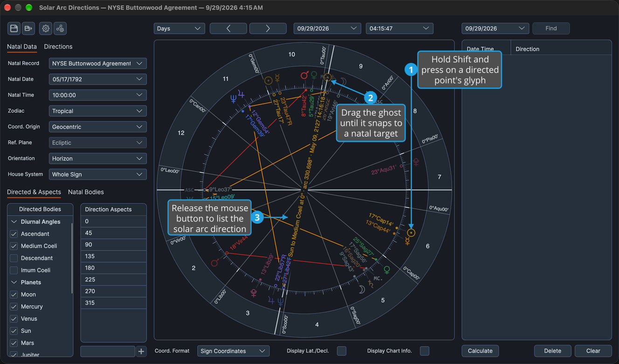Image resolution: width=619 pixels, height=364 pixels.
Task: Open settings via the gear icon
Action: (46, 28)
